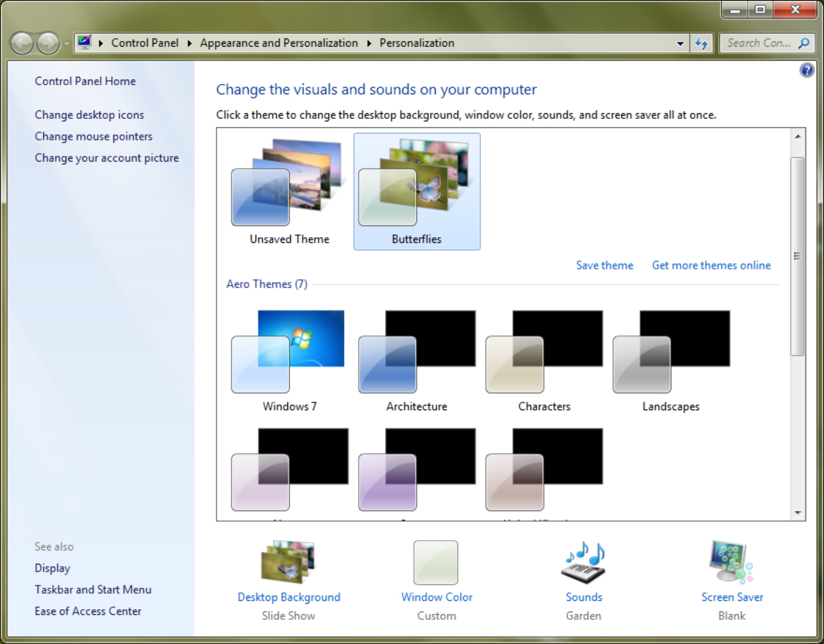Screen dimensions: 824x644
Task: Open the recent pages dropdown near navigation arrows
Action: coord(66,43)
